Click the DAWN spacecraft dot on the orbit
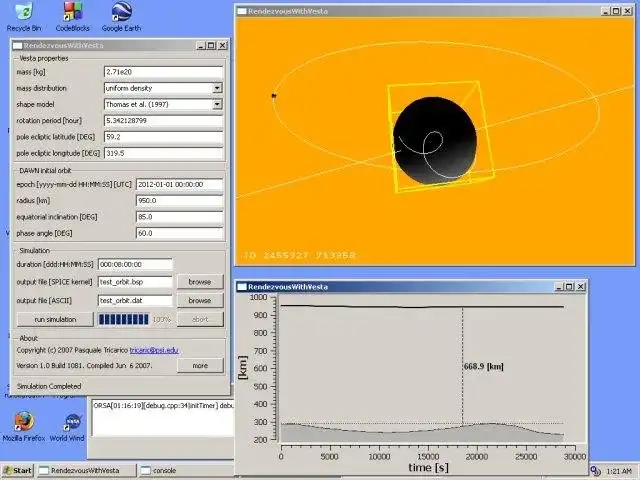 273,96
